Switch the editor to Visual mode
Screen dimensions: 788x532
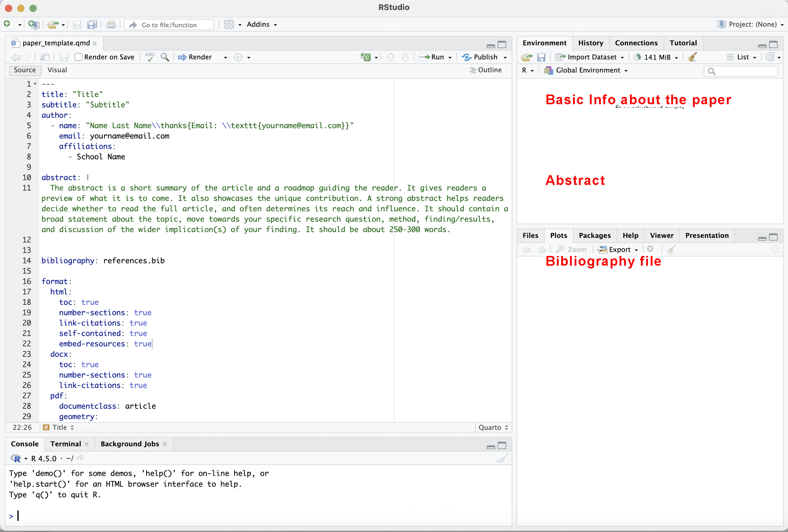tap(57, 70)
